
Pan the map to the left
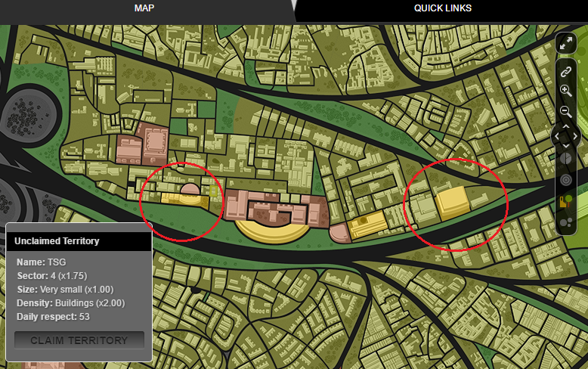point(556,137)
